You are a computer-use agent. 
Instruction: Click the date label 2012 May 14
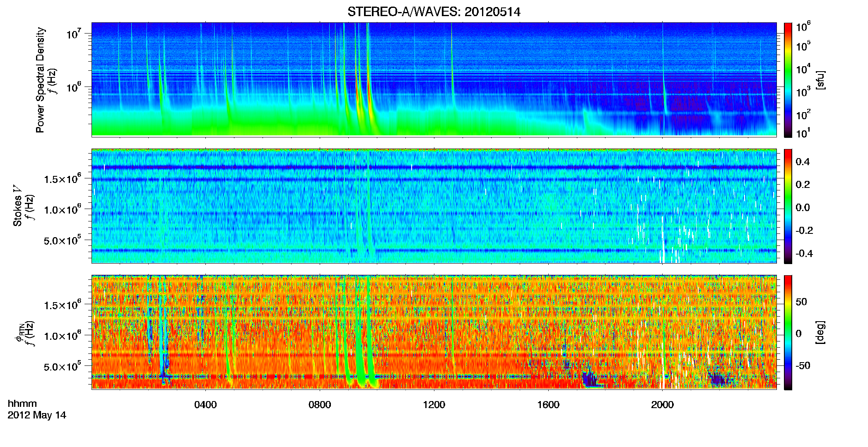(x=37, y=415)
